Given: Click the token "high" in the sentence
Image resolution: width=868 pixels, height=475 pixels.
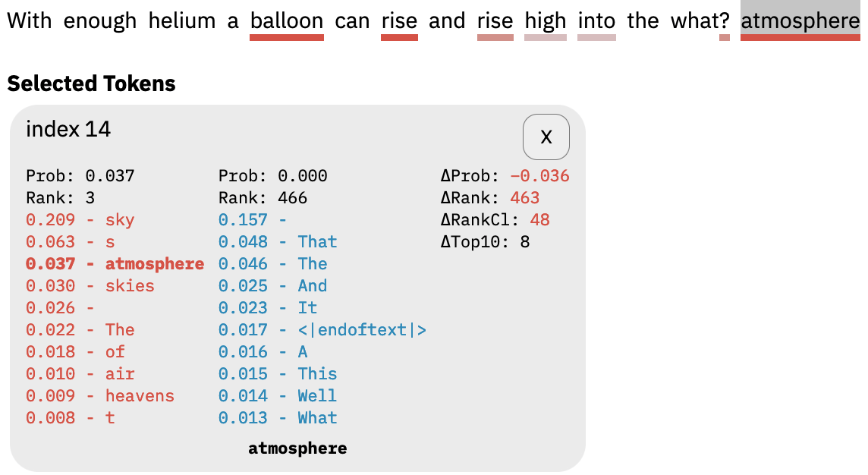Looking at the screenshot, I should (546, 20).
